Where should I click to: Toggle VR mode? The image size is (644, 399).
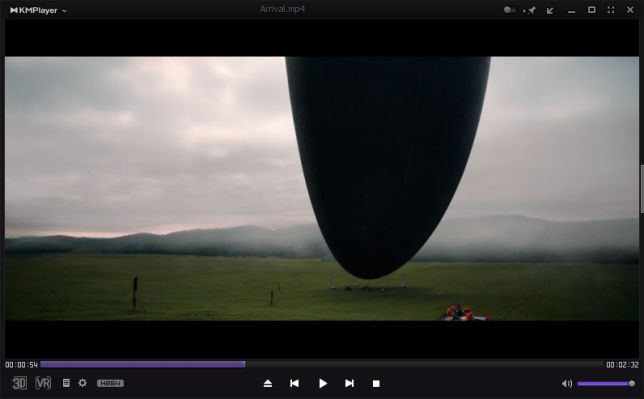pos(43,383)
